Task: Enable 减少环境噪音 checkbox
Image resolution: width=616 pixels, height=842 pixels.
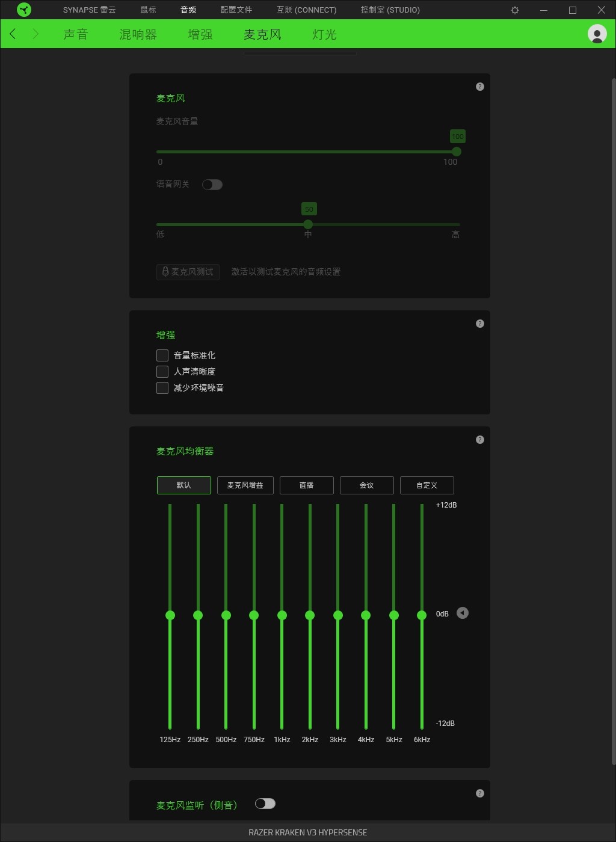Action: click(162, 388)
